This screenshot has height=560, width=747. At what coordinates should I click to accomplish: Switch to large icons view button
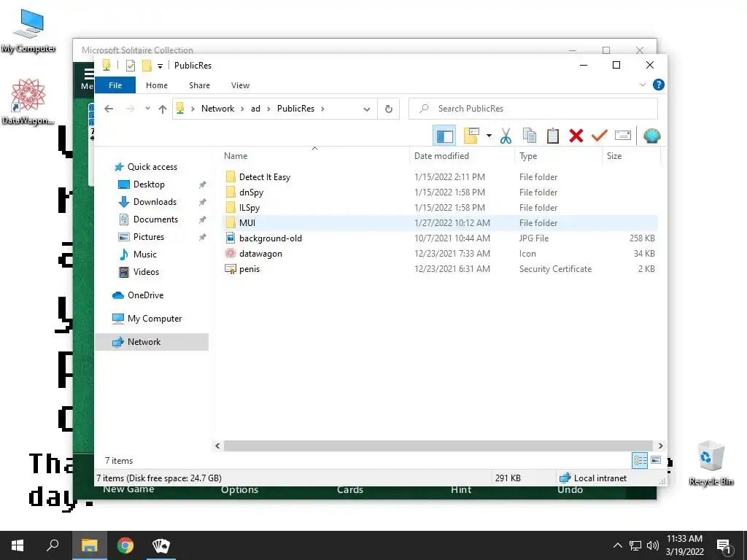pos(656,460)
